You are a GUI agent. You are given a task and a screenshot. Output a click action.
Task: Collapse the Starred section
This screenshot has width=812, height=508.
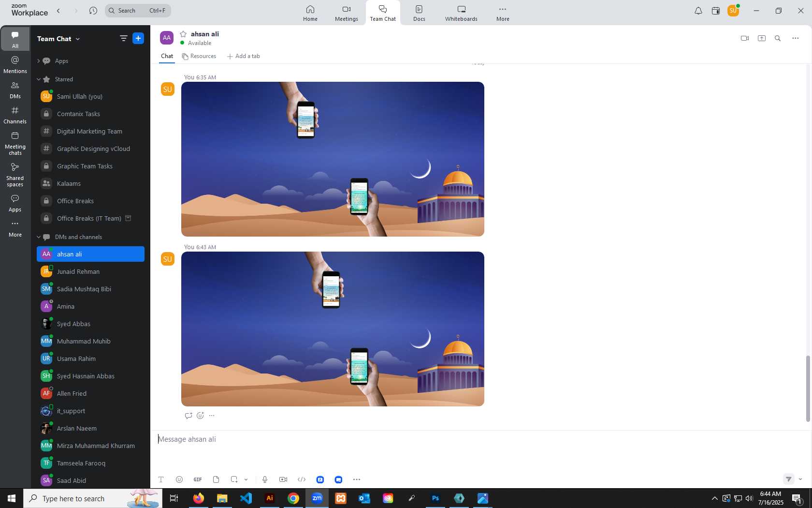coord(39,79)
